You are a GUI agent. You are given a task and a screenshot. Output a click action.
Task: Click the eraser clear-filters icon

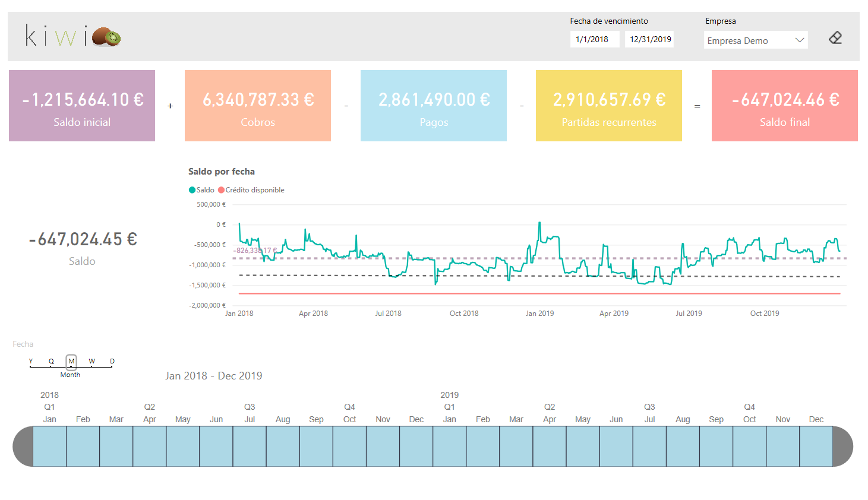coord(835,38)
